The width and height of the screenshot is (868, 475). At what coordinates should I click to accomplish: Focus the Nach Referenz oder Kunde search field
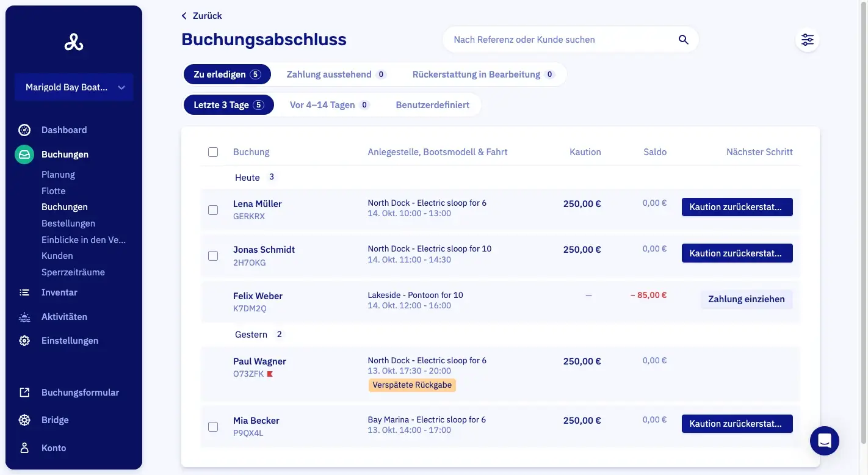click(562, 40)
